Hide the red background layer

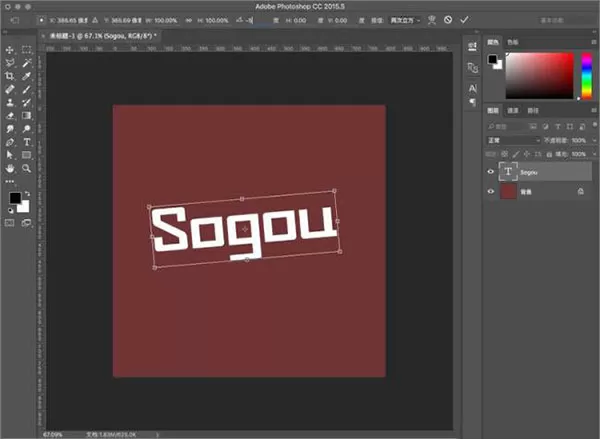[x=491, y=191]
